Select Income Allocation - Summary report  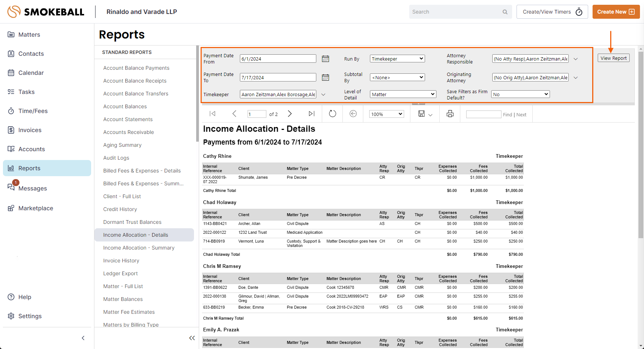tap(138, 248)
